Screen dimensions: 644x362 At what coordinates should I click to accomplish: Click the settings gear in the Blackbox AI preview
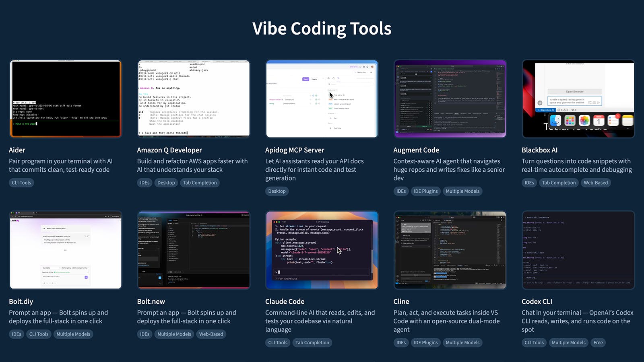(540, 103)
